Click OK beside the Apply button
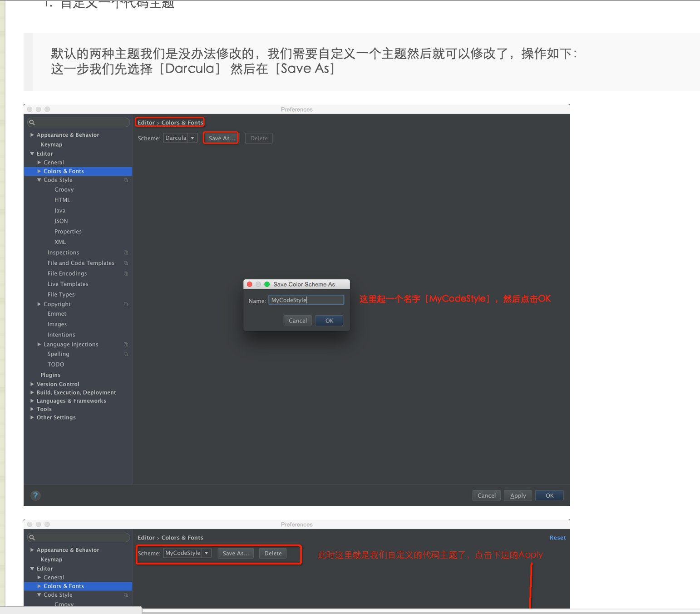The image size is (700, 614). (x=549, y=495)
